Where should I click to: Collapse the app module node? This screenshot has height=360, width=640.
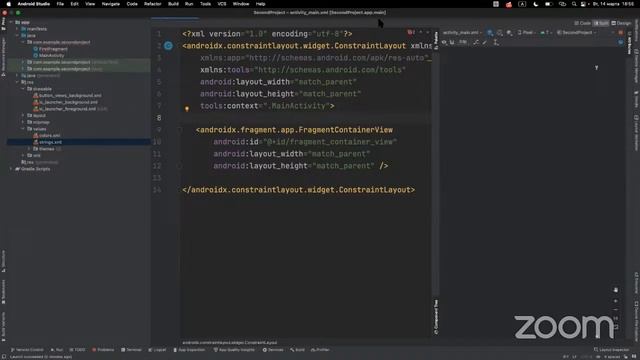[x=11, y=22]
